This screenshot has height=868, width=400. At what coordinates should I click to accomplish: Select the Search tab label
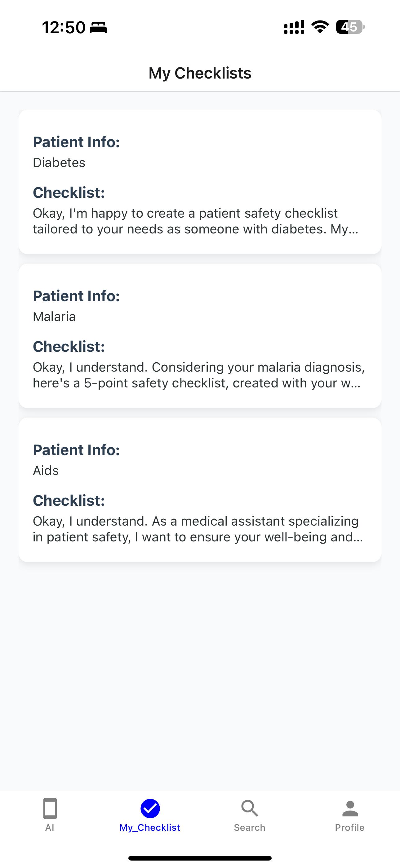[250, 828]
